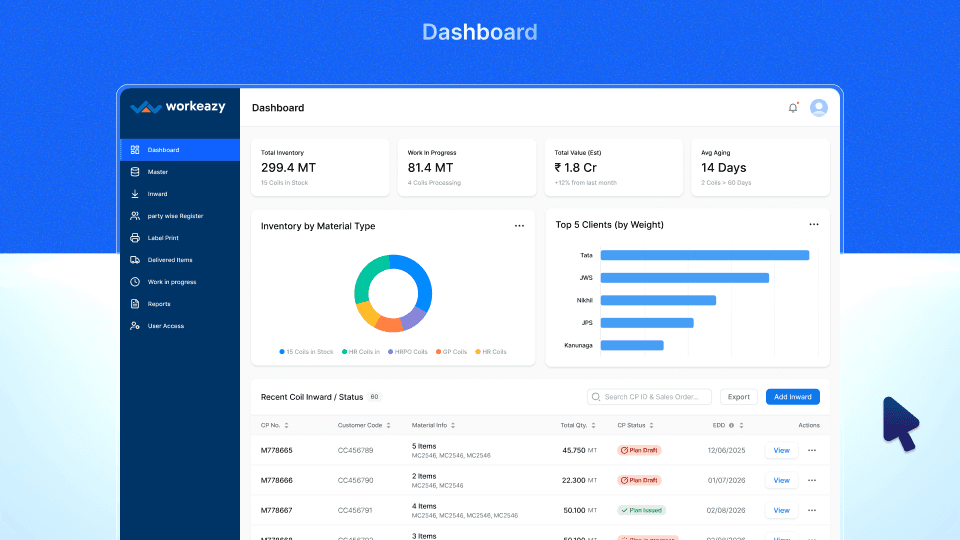Open Label Print menu item

pyautogui.click(x=180, y=238)
